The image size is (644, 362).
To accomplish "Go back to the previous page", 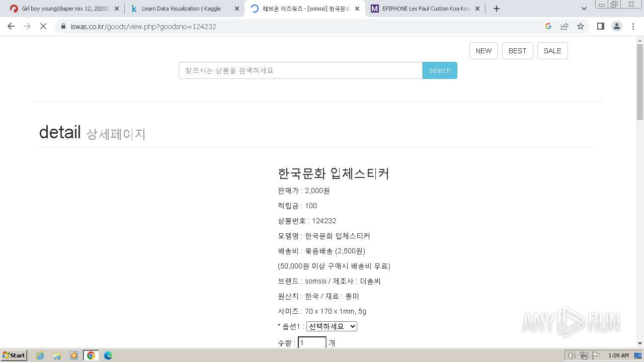I will pos(11,26).
